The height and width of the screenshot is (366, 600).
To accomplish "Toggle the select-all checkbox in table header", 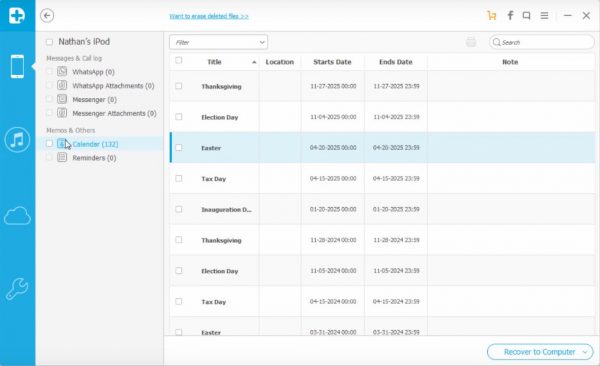I will 179,60.
